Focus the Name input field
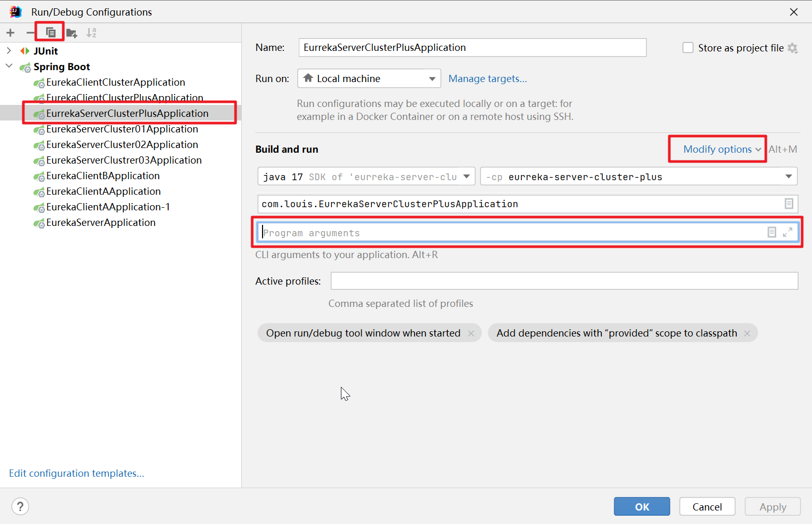 point(472,47)
